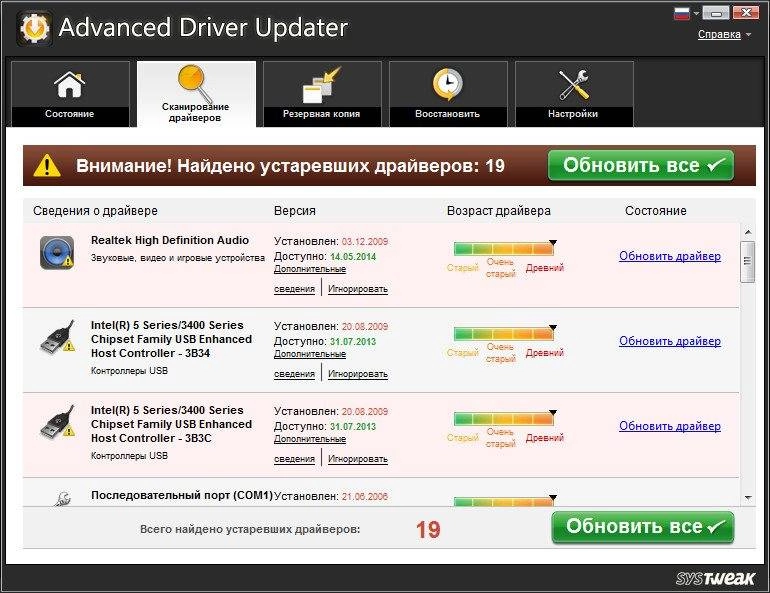
Task: Click top green Обновить все button
Action: (x=641, y=165)
